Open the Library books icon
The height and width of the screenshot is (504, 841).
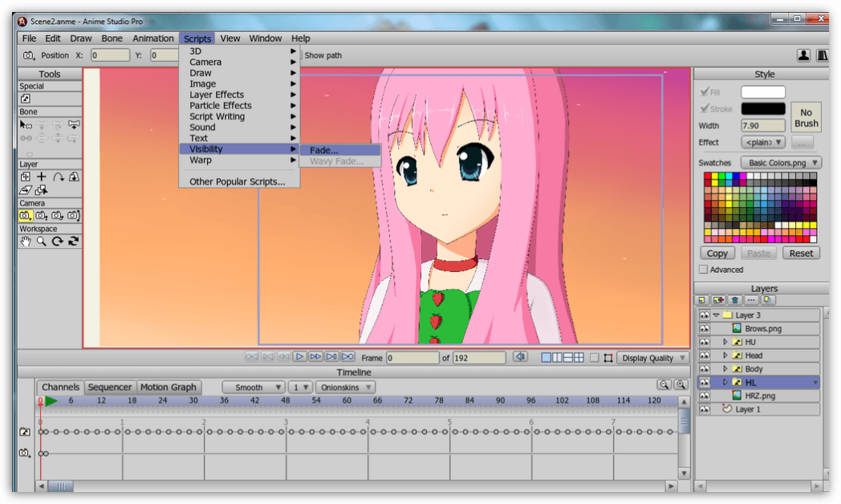click(x=823, y=55)
